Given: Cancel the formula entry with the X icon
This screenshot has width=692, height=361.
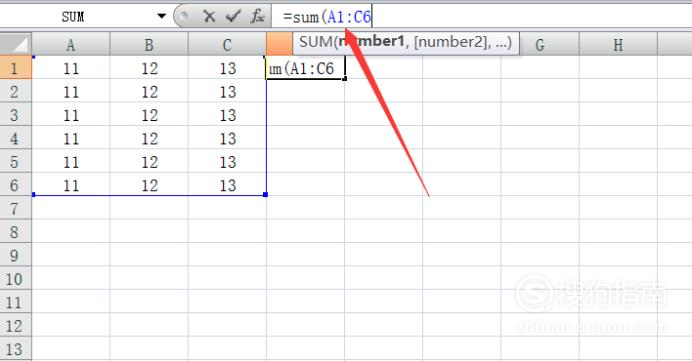Looking at the screenshot, I should tap(209, 17).
